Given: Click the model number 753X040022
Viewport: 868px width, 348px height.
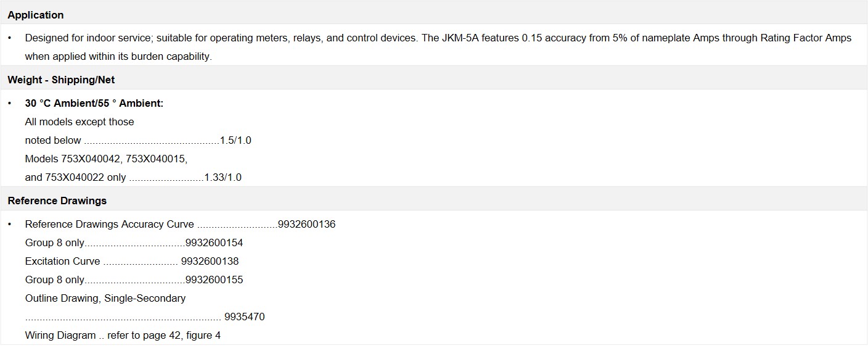Looking at the screenshot, I should [75, 178].
